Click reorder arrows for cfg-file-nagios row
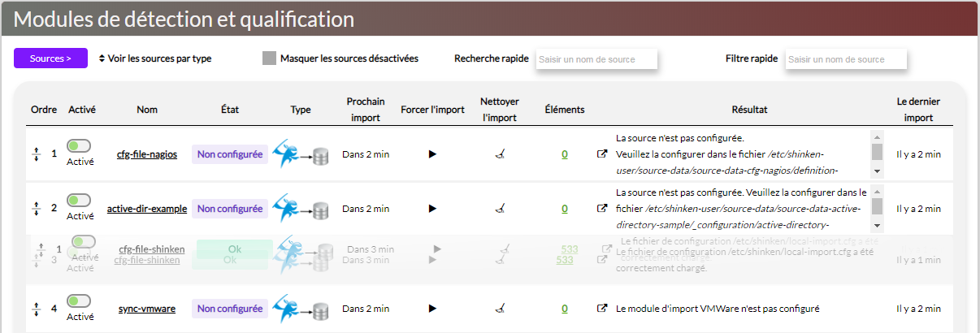Image resolution: width=980 pixels, height=333 pixels. pos(36,154)
